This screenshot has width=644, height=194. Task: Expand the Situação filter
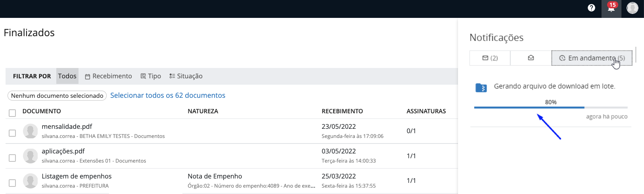(186, 76)
